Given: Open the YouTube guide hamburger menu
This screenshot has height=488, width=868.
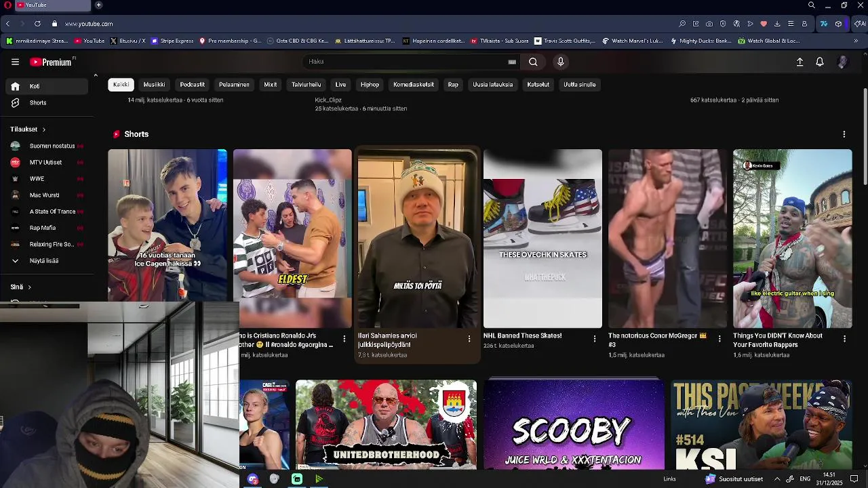Looking at the screenshot, I should 15,62.
